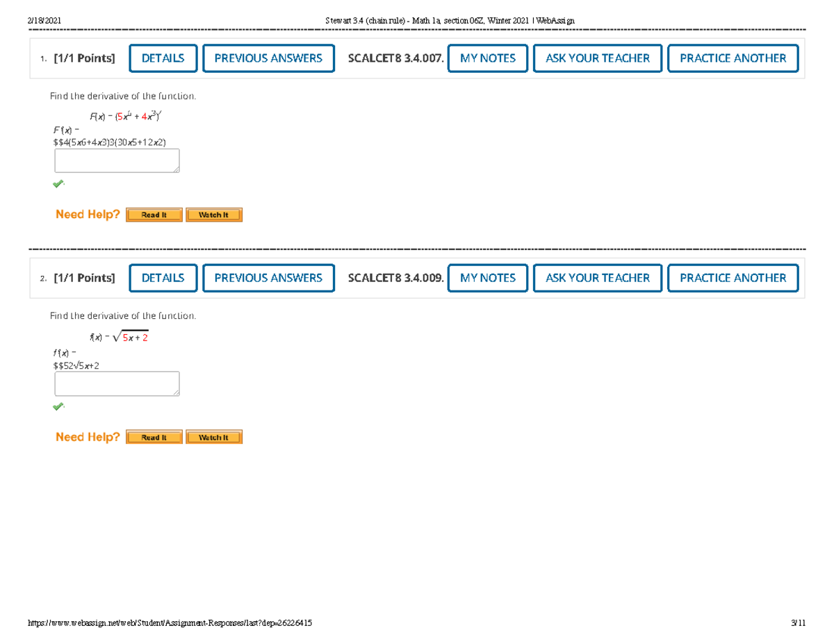
Task: Open DETAILS for question 2
Action: [x=163, y=278]
